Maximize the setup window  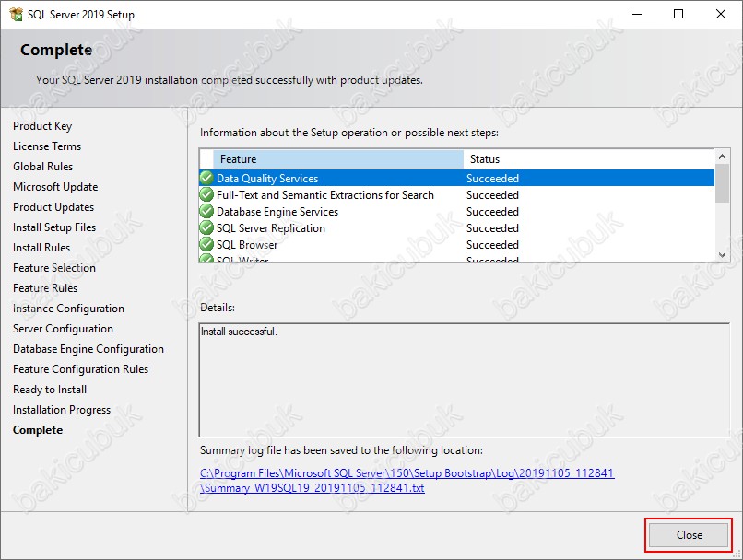[x=678, y=14]
